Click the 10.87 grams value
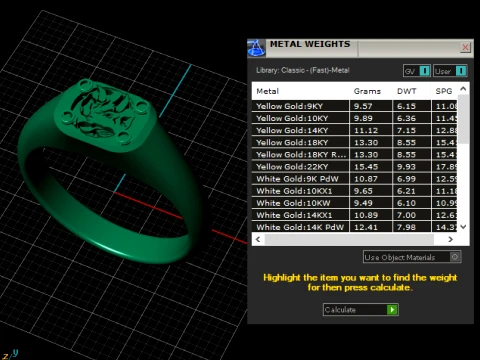This screenshot has width=480, height=360. pos(366,179)
